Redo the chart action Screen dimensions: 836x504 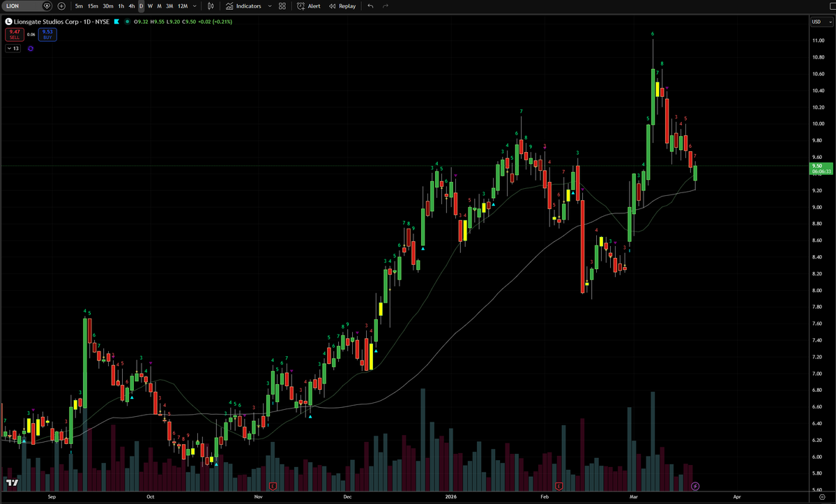point(385,6)
